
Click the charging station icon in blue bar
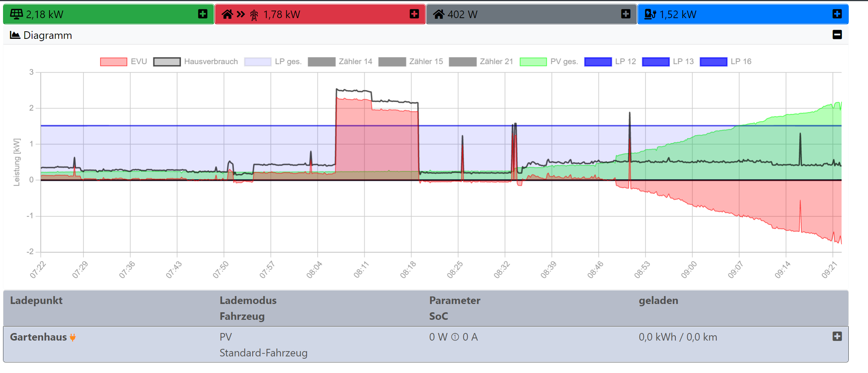pos(650,14)
